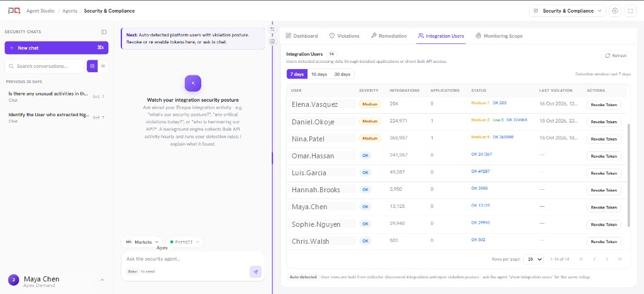
Task: Click the send message arrow icon
Action: [x=255, y=272]
